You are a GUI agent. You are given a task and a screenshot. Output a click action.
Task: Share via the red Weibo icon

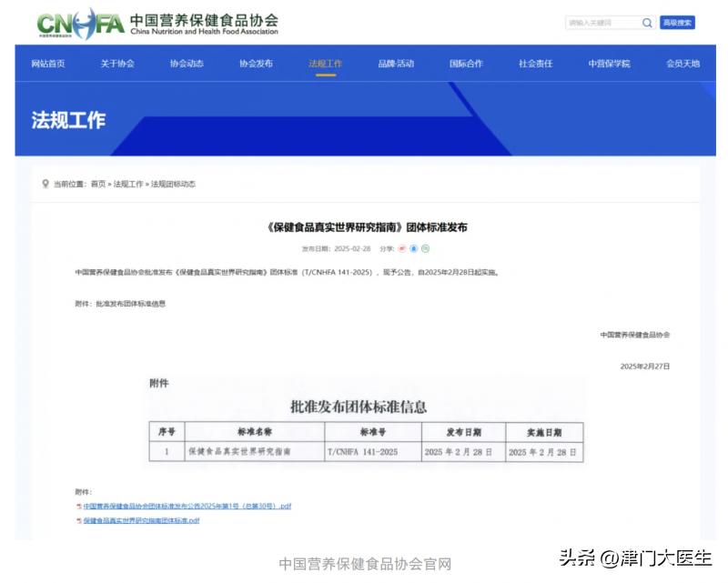pyautogui.click(x=402, y=249)
